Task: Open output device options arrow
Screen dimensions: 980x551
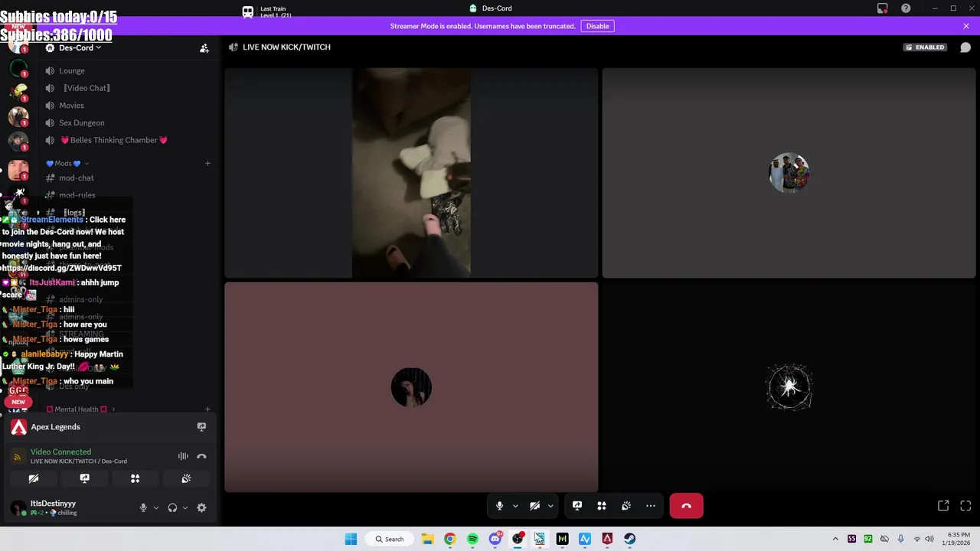Action: click(185, 507)
